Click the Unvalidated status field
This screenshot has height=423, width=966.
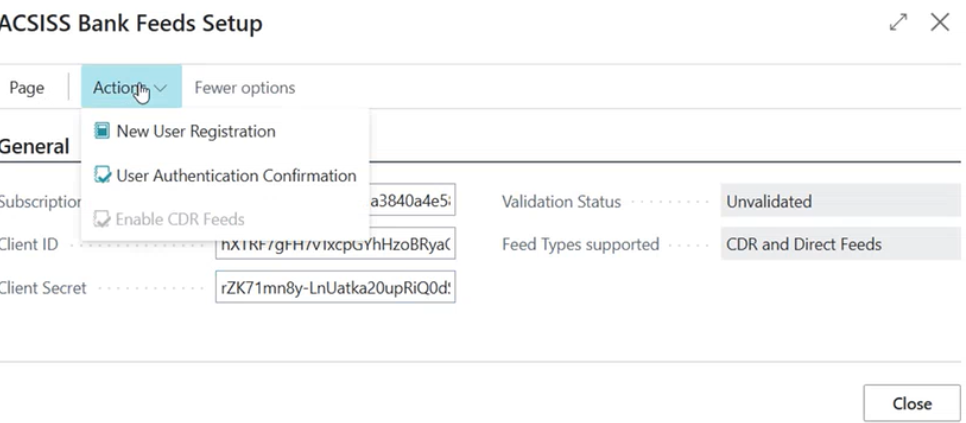[840, 201]
